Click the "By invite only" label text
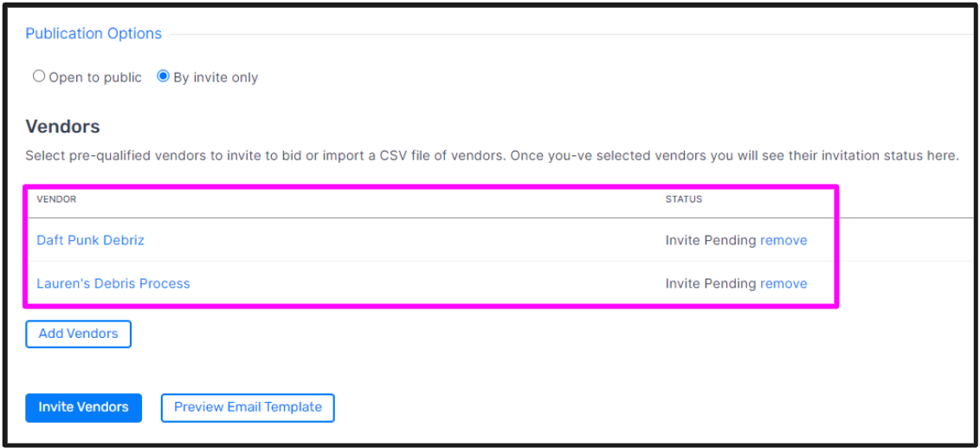The image size is (980, 448). (x=216, y=78)
